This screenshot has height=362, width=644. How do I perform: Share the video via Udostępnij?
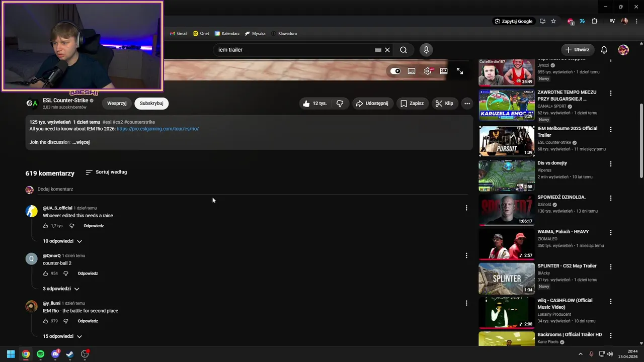372,104
